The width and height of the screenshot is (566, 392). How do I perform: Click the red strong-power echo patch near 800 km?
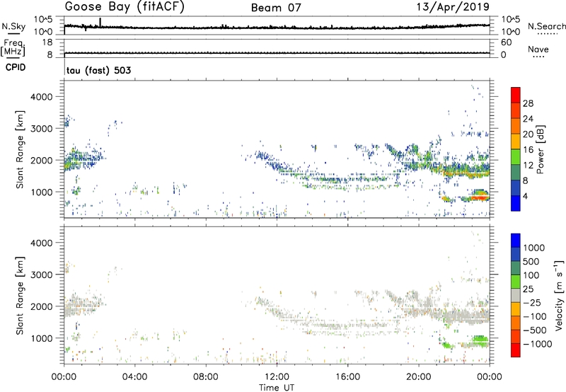pyautogui.click(x=479, y=198)
